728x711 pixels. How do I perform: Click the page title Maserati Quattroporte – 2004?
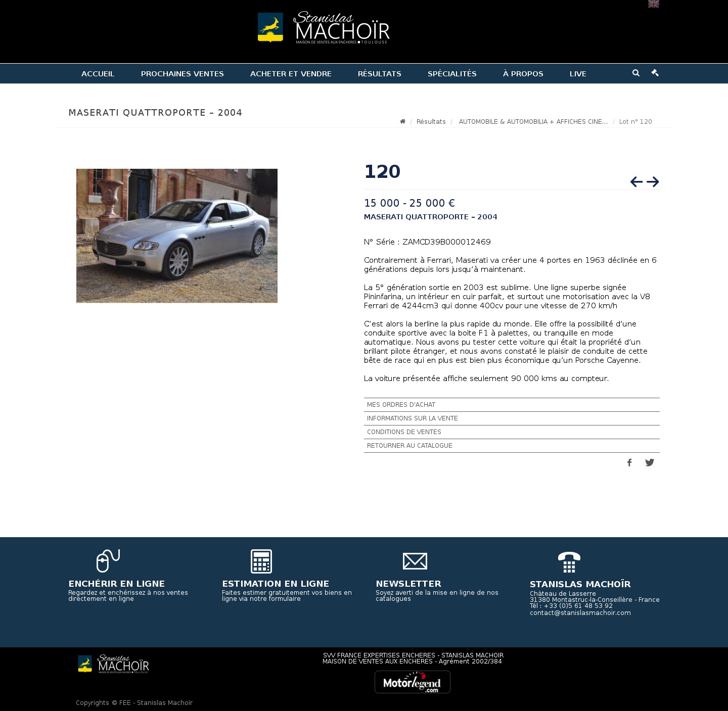tap(155, 113)
